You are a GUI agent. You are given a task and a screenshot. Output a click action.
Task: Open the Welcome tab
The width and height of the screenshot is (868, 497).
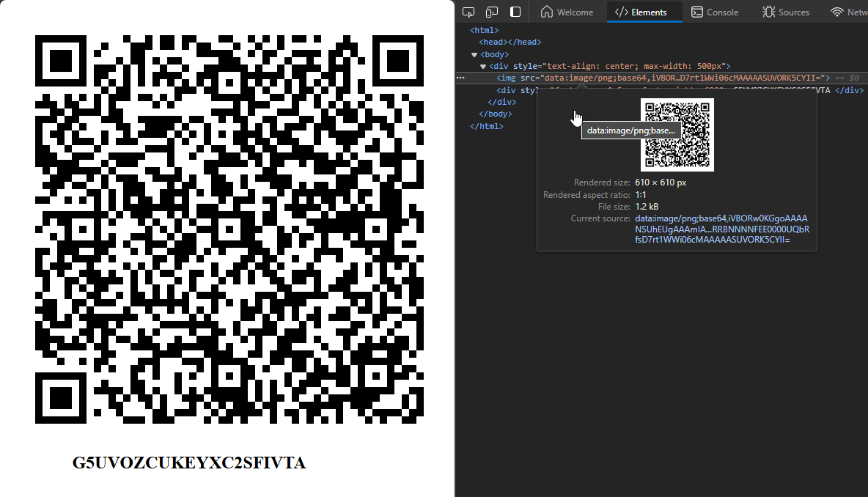pyautogui.click(x=567, y=12)
